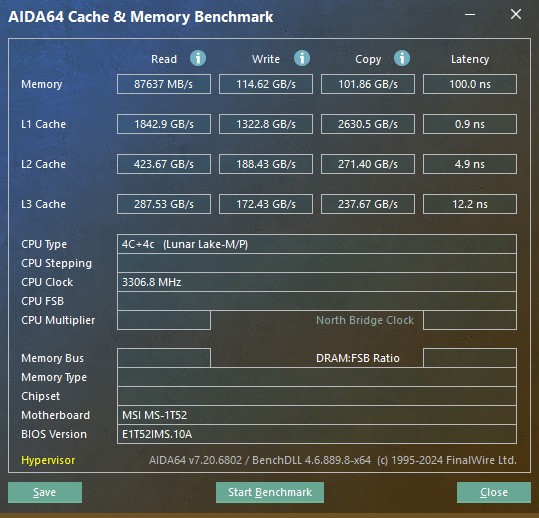Click the Memory Latency 100.0 ns field

(x=470, y=84)
